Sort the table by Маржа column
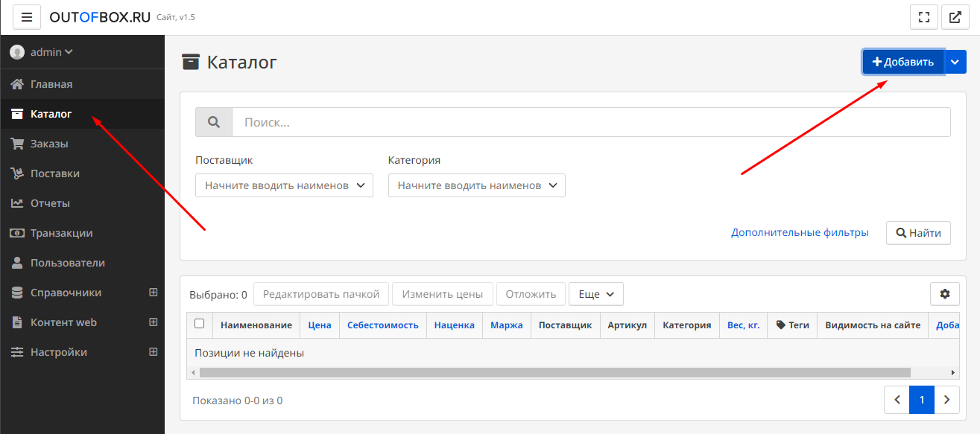This screenshot has width=980, height=434. tap(507, 325)
